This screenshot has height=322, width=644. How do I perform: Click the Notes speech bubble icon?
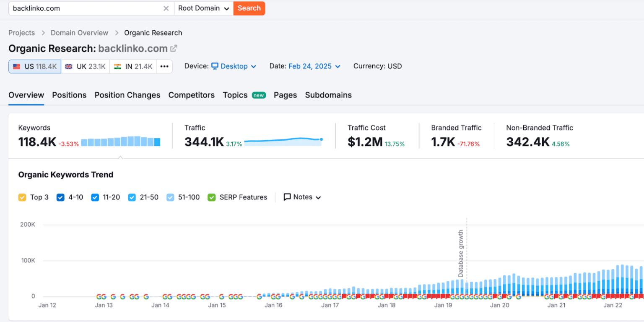287,197
